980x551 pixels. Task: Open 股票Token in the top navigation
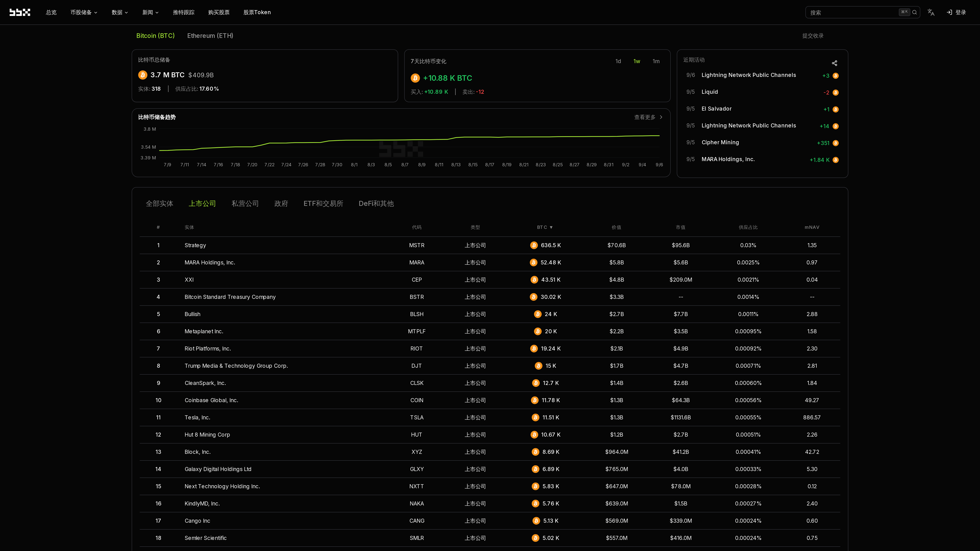[257, 13]
